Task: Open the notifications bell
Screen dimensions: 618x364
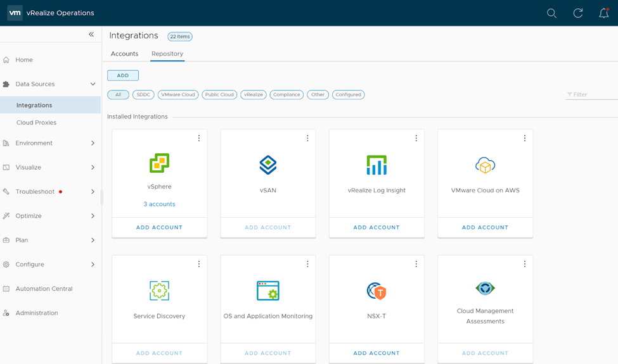Action: [x=604, y=13]
